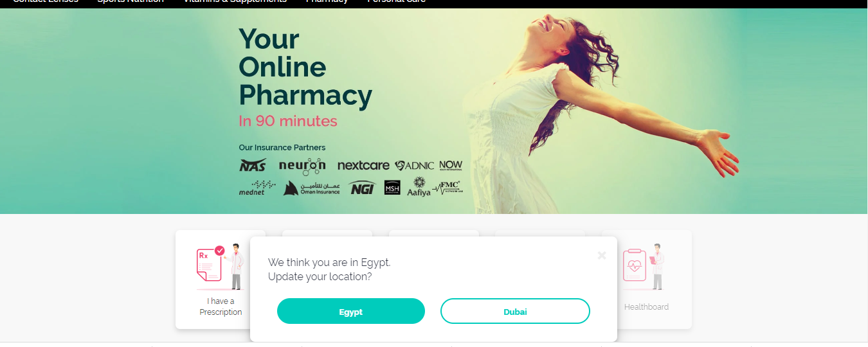868x347 pixels.
Task: Open the Healthboard clipboard illustration icon
Action: 644,267
